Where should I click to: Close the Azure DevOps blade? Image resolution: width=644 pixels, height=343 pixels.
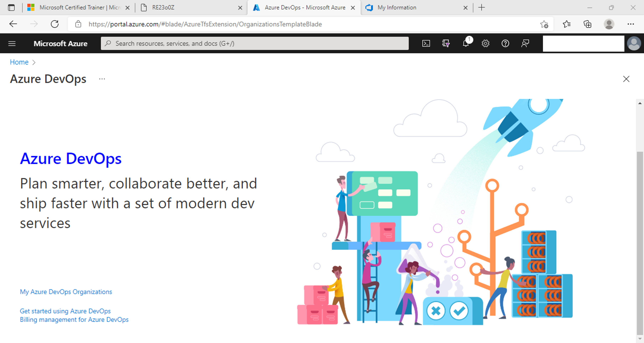coord(626,79)
